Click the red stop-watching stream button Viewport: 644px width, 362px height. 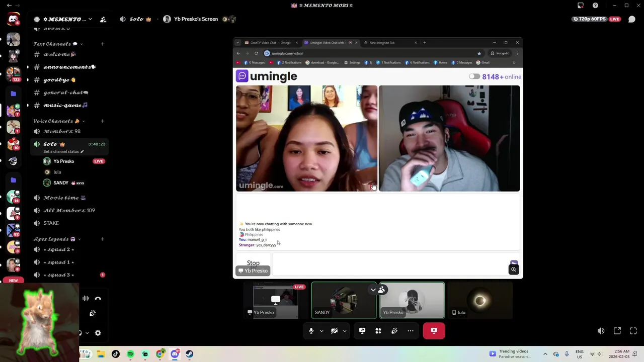[434, 331]
